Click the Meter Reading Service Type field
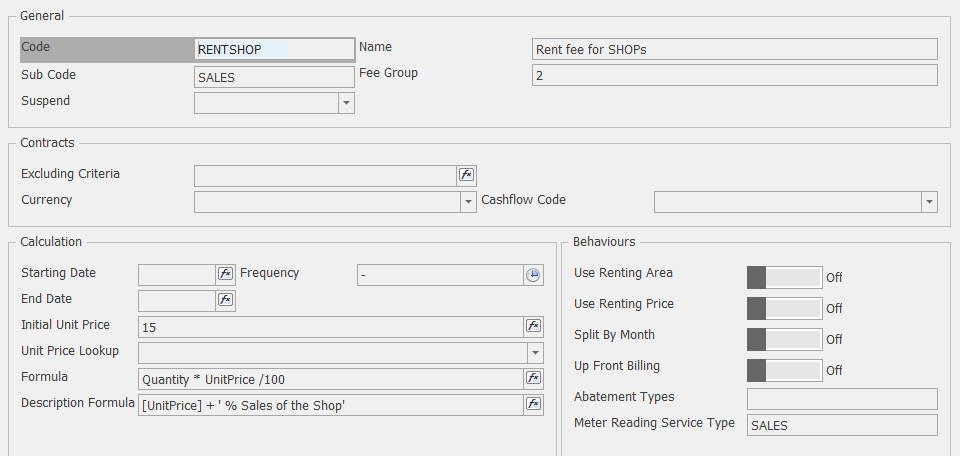Viewport: 960px width, 456px height. (x=842, y=425)
